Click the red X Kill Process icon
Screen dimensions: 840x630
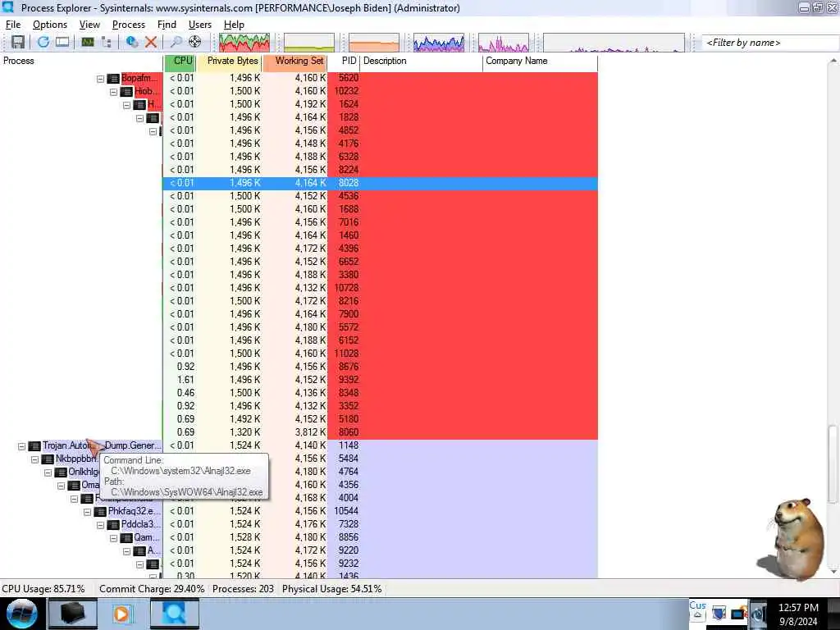tap(151, 42)
